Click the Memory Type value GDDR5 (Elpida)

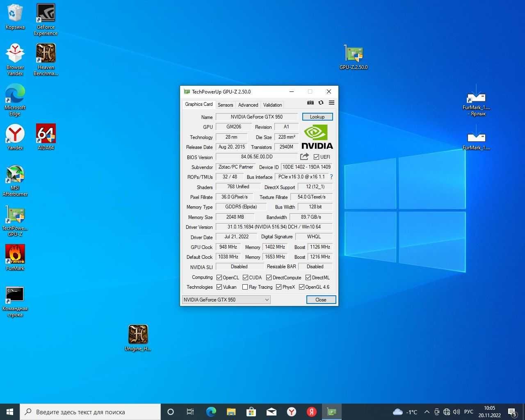pyautogui.click(x=241, y=207)
